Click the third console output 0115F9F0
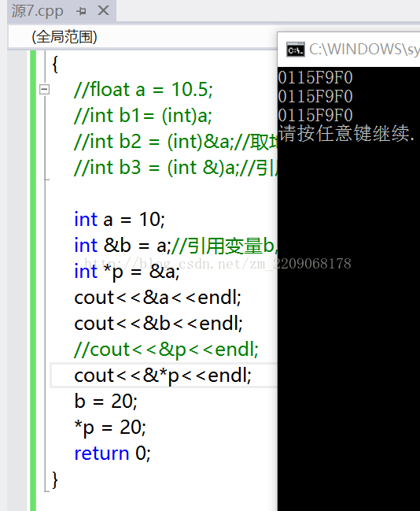 [315, 116]
